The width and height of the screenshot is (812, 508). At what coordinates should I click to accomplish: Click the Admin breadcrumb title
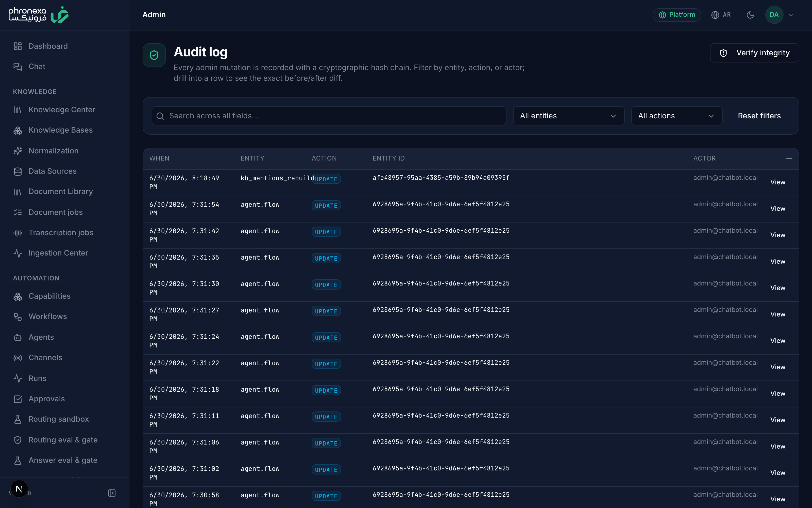coord(154,15)
